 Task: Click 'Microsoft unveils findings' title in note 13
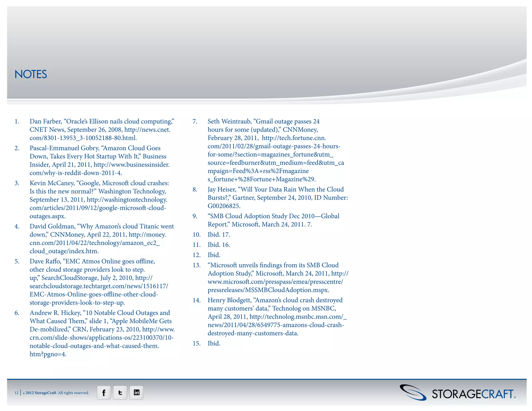[244, 265]
